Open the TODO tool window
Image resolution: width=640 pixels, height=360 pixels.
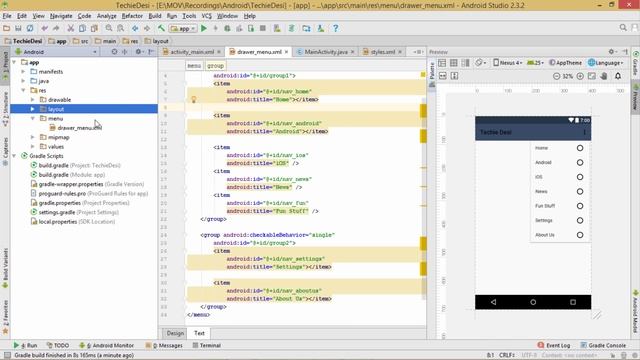(x=58, y=345)
